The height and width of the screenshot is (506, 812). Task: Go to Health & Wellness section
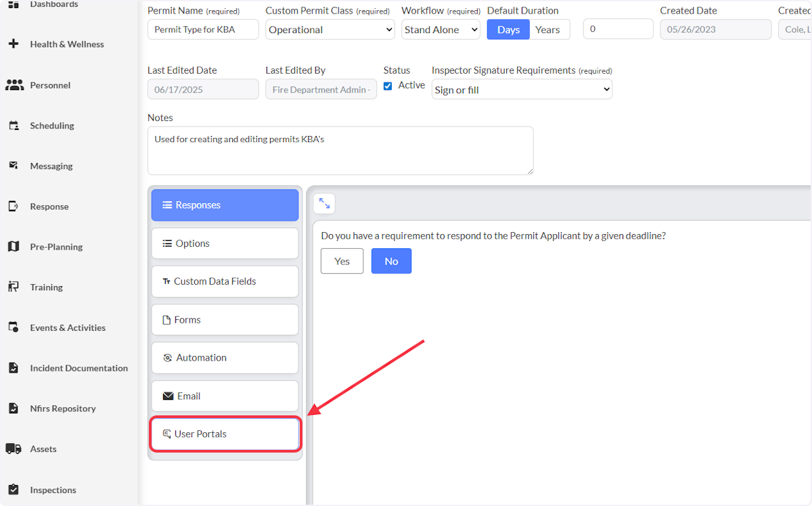(67, 44)
